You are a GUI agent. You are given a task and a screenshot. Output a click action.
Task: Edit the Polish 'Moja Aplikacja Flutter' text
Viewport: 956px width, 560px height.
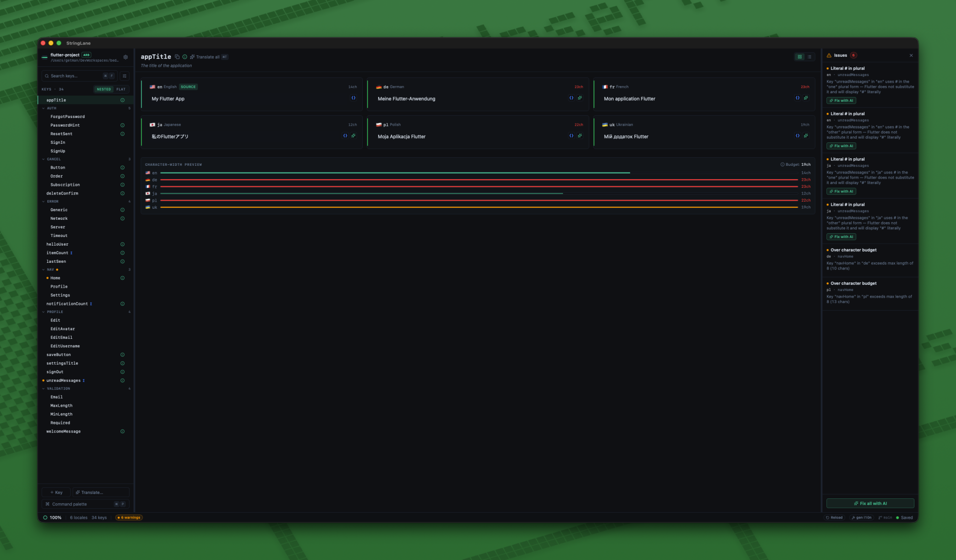(402, 137)
